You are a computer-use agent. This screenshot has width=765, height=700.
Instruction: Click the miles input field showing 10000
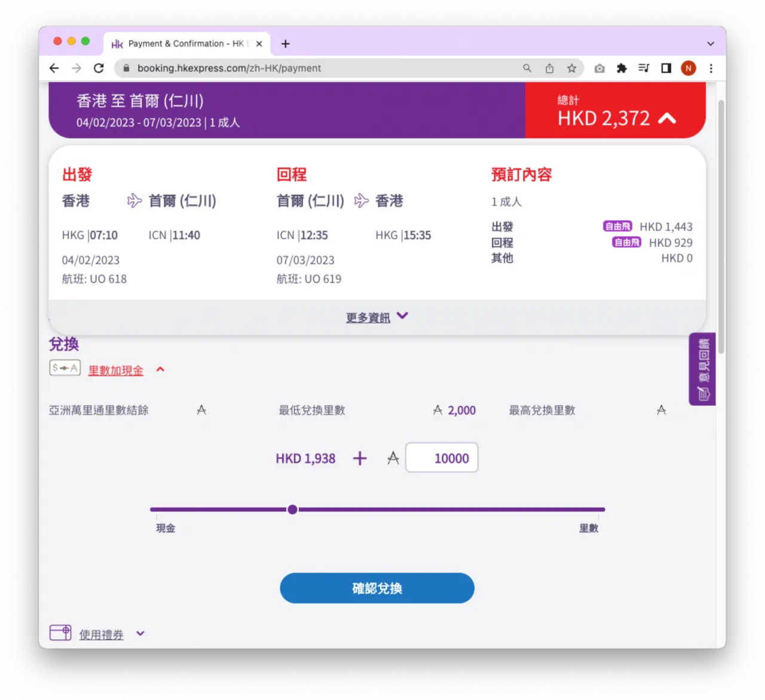pyautogui.click(x=442, y=458)
